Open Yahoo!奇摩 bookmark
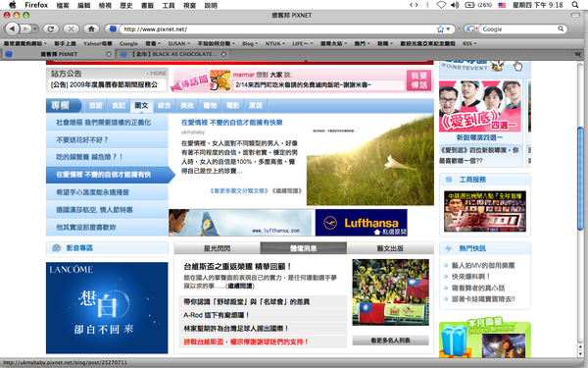This screenshot has height=368, width=588. [x=97, y=43]
